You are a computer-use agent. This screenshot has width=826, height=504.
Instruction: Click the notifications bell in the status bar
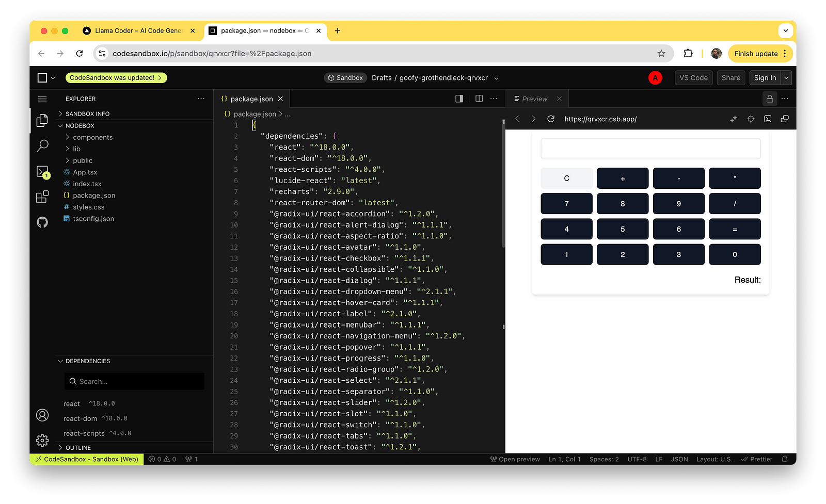(x=784, y=459)
